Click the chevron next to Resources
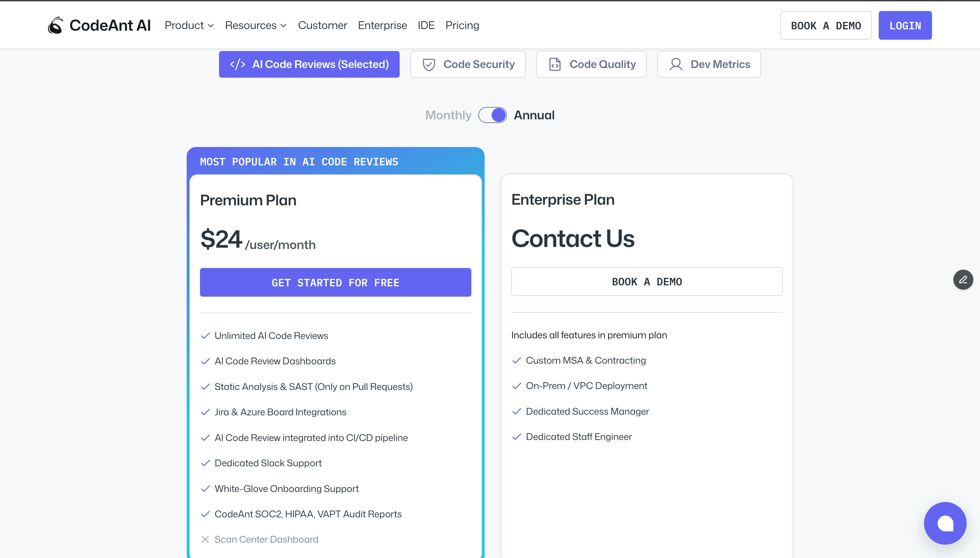 click(284, 26)
